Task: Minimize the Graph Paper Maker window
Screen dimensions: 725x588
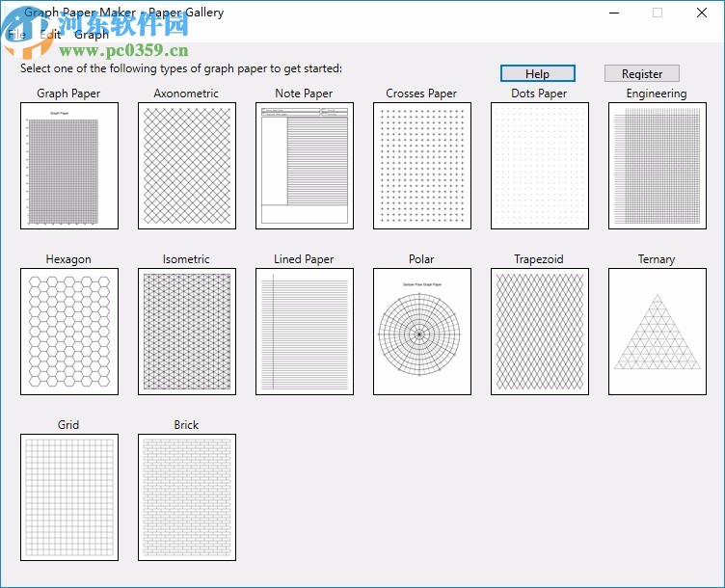Action: click(x=614, y=13)
